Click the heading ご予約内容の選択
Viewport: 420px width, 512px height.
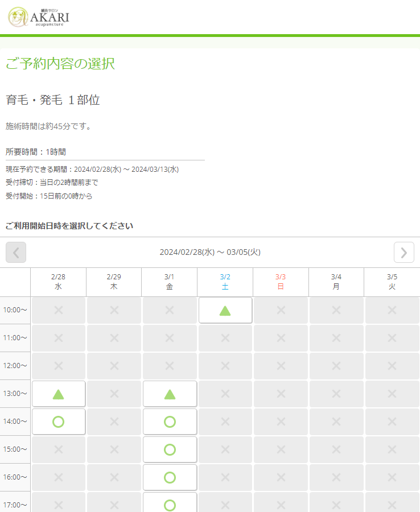coord(60,64)
